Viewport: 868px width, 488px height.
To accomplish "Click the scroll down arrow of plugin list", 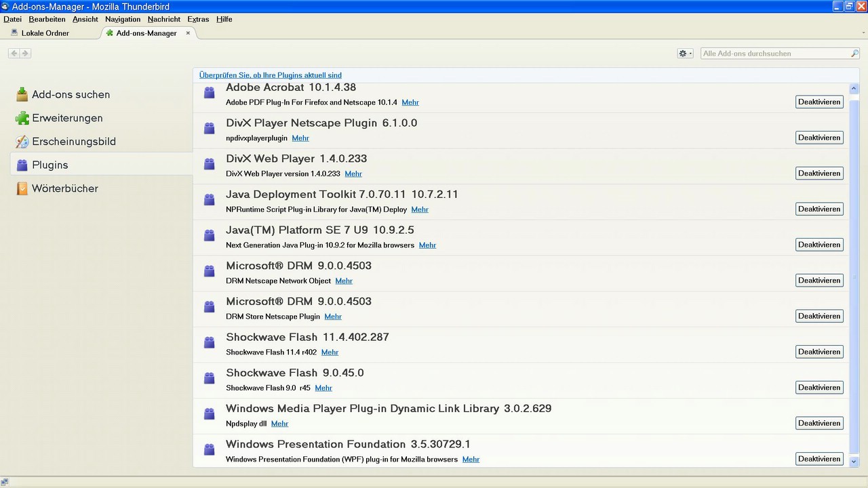I will point(854,461).
